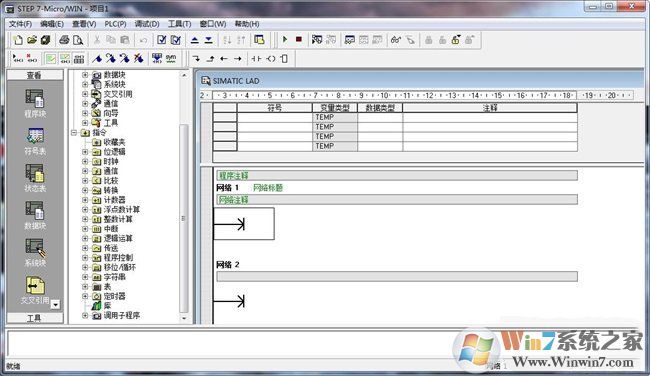
Task: Click the download-to-PLC blue down arrow
Action: tap(209, 40)
